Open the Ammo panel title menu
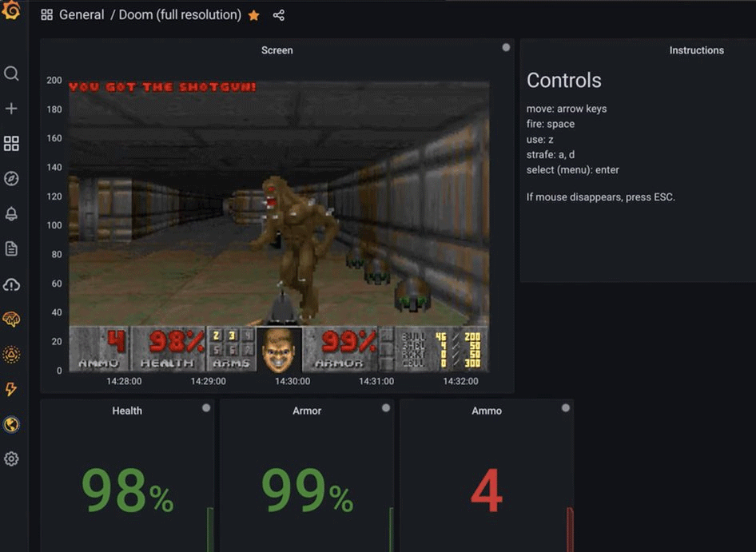This screenshot has height=552, width=756. tap(487, 411)
